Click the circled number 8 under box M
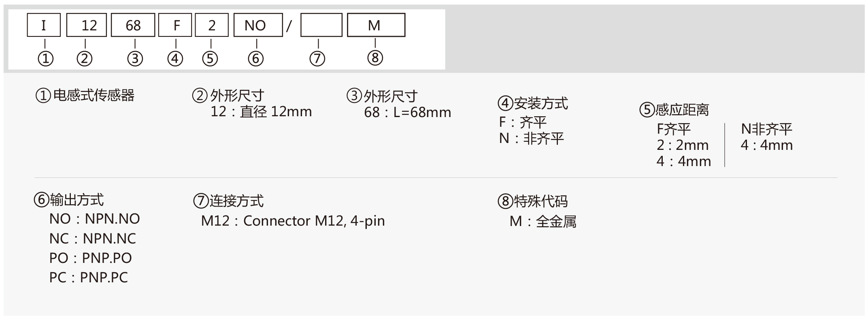This screenshot has width=868, height=320. point(375,58)
